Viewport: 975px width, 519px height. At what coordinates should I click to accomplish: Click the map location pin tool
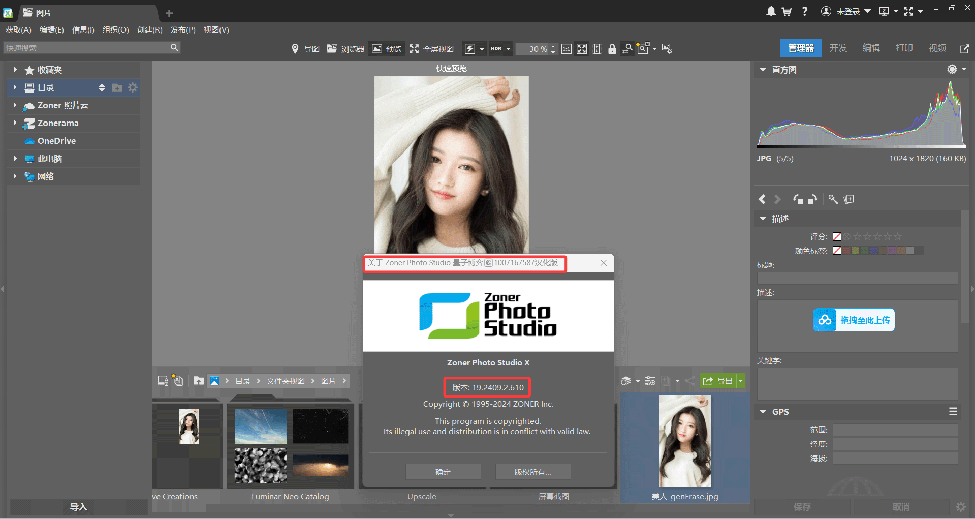tap(295, 48)
